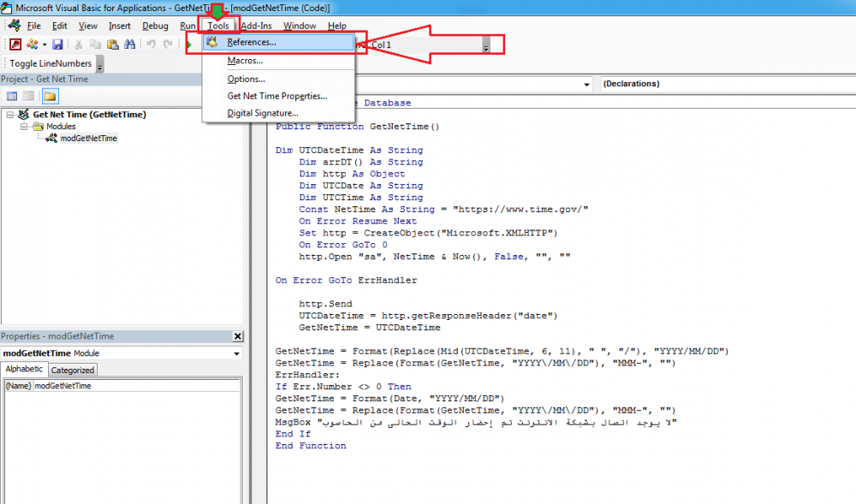Select the (Name) property row label
Image resolution: width=856 pixels, height=504 pixels.
pos(19,386)
